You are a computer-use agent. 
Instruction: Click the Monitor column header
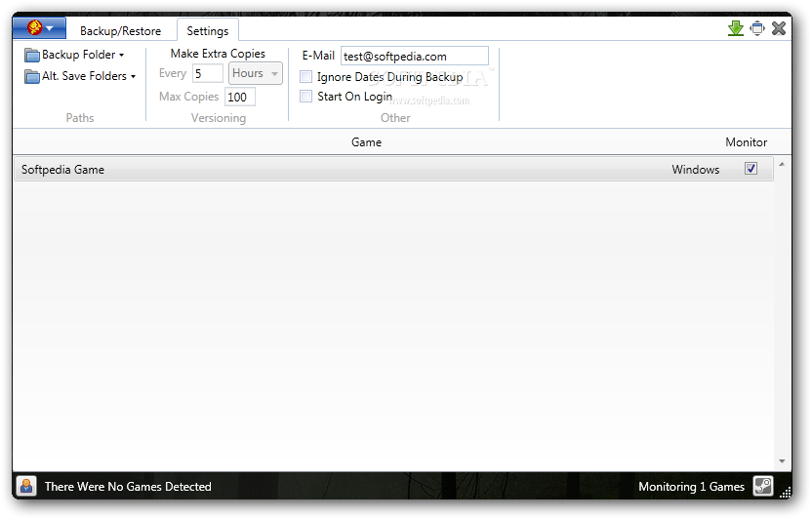(746, 142)
